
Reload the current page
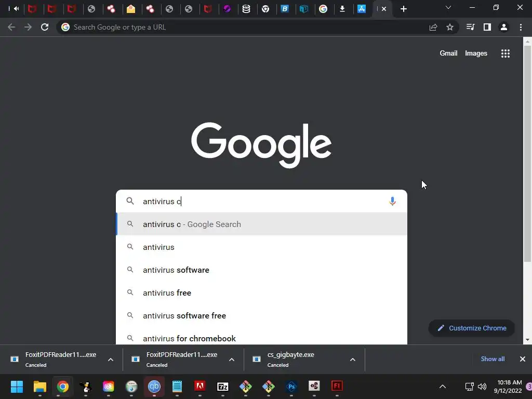tap(45, 27)
